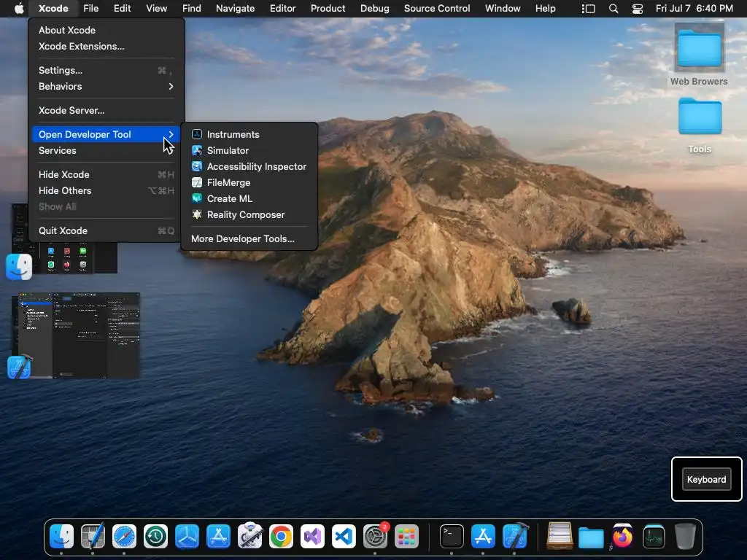
Task: Open the Product menu in menu bar
Action: [328, 9]
